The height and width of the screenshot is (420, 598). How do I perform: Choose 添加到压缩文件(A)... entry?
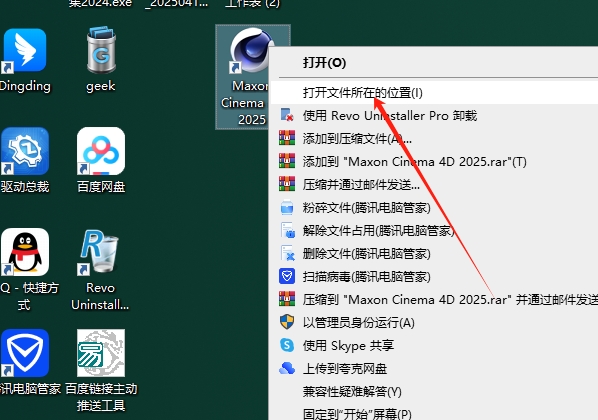pyautogui.click(x=433, y=138)
